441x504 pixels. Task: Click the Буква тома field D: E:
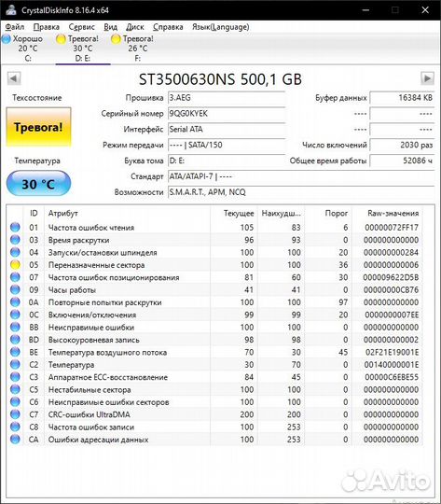pos(227,161)
